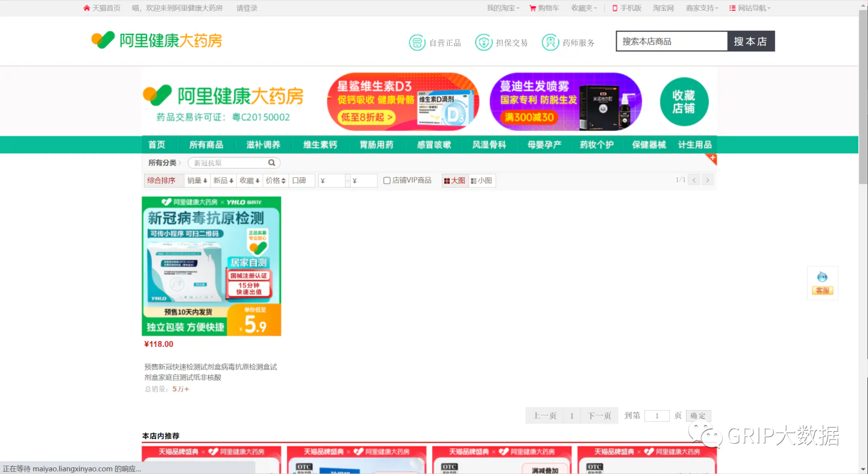868x474 pixels.
Task: Click the 阿里健康大药房 header logo
Action: [x=157, y=40]
